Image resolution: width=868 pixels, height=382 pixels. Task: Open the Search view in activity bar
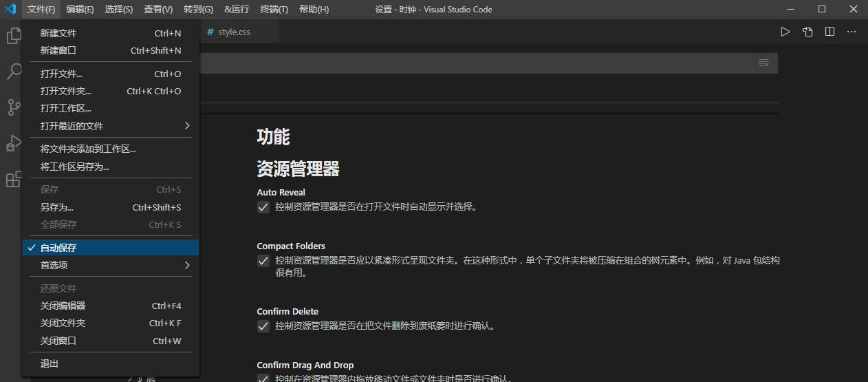coord(13,72)
